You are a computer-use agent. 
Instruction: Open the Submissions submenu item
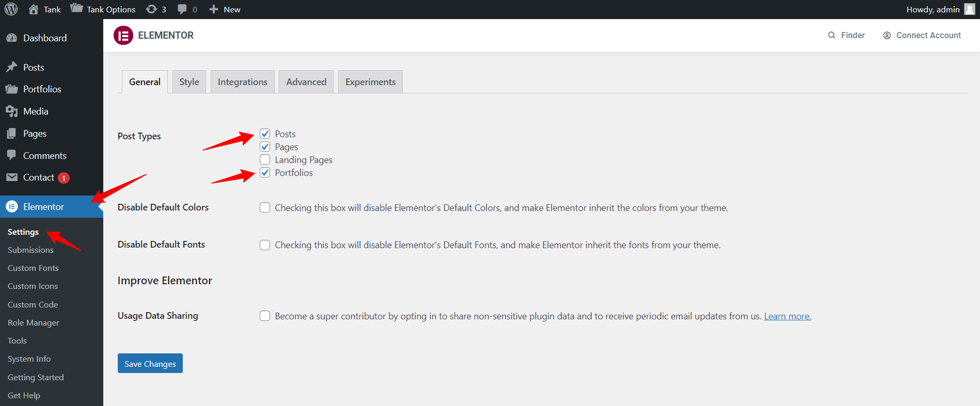(30, 250)
